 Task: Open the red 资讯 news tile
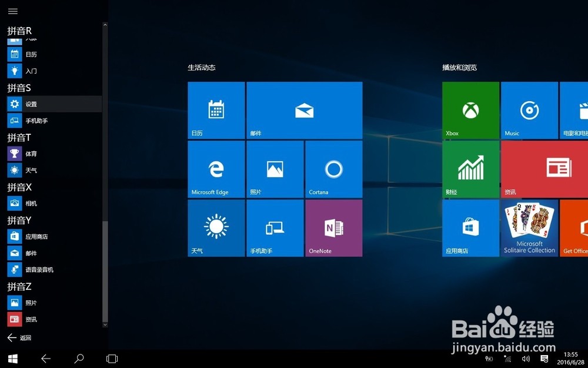(544, 170)
